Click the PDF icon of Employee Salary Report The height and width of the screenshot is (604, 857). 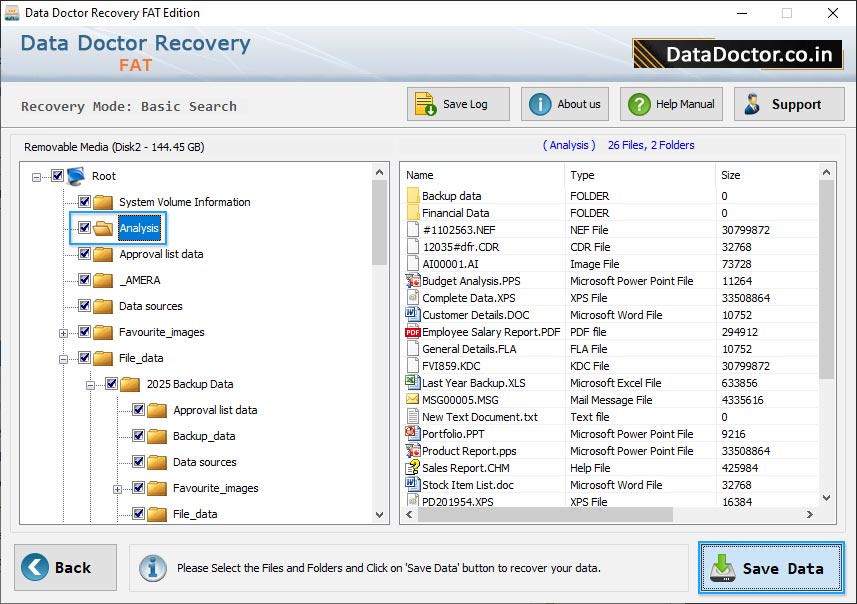413,332
